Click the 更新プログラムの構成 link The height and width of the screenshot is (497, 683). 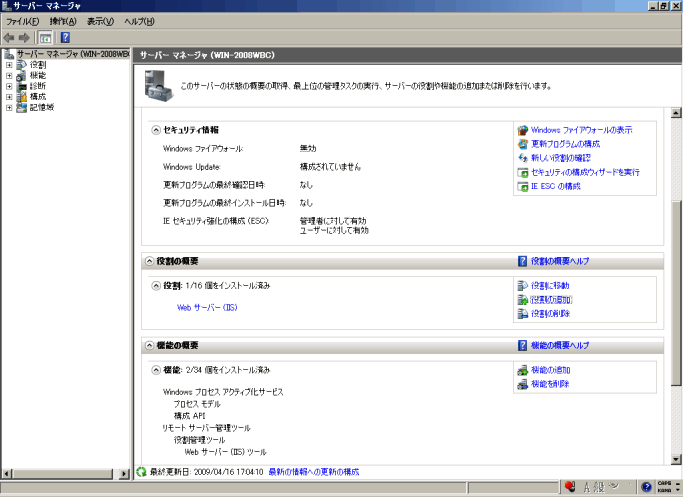pyautogui.click(x=565, y=144)
